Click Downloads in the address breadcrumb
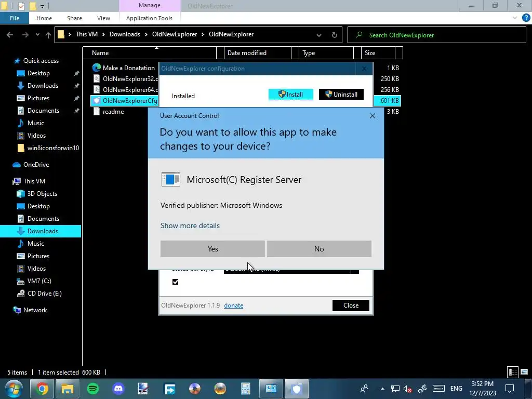 pyautogui.click(x=125, y=34)
